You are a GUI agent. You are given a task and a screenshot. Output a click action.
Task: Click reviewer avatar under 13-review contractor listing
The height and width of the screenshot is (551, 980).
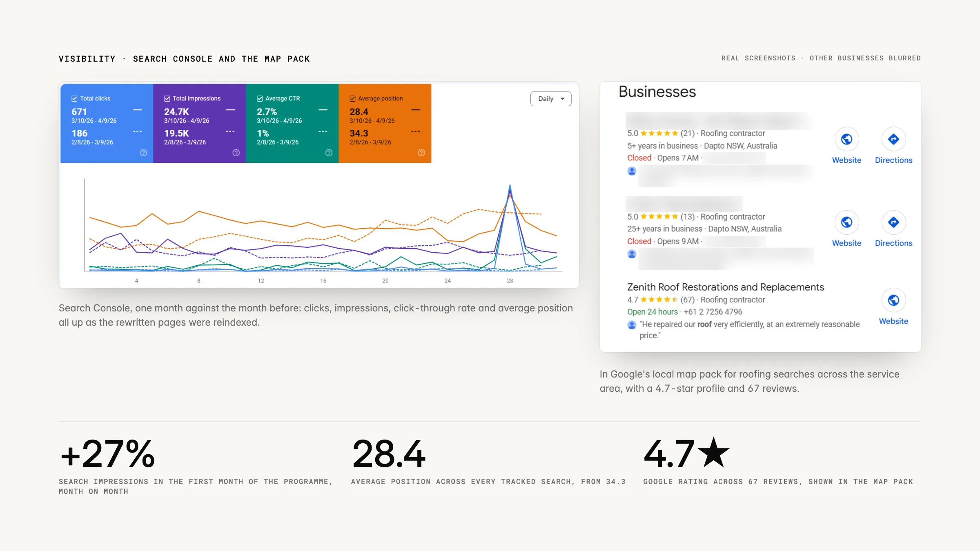tap(632, 254)
